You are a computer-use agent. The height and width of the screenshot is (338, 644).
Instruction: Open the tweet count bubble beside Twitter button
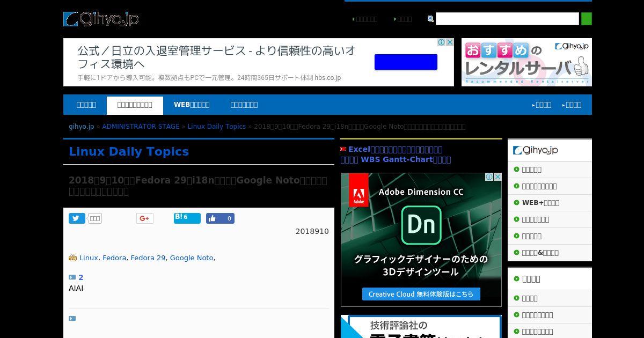coord(94,218)
